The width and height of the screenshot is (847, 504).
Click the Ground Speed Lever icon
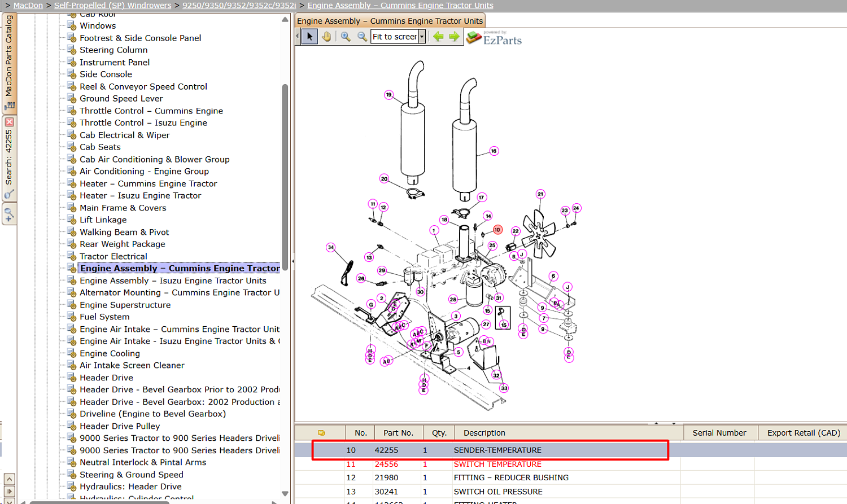72,99
